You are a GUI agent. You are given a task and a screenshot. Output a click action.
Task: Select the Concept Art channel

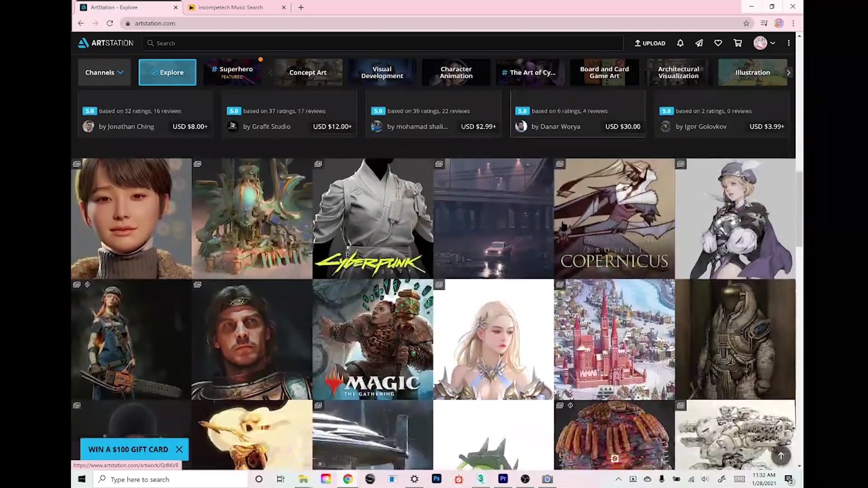pos(308,72)
